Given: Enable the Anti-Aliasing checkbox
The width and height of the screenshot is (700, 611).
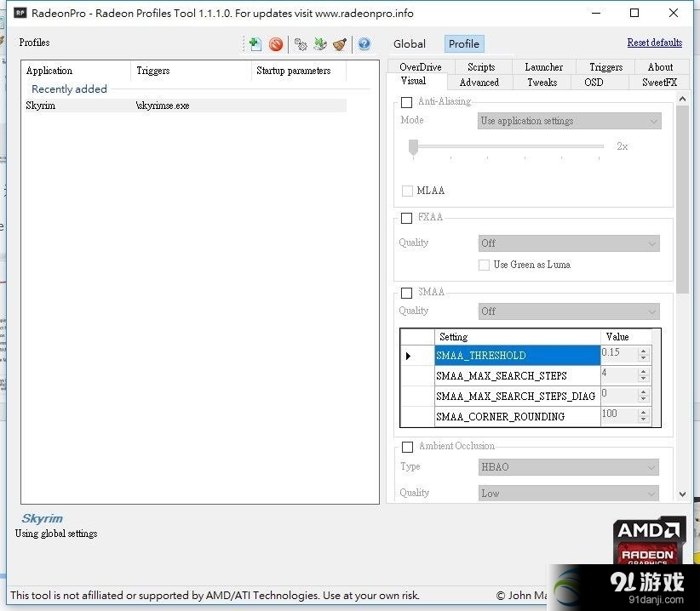Looking at the screenshot, I should click(x=406, y=102).
